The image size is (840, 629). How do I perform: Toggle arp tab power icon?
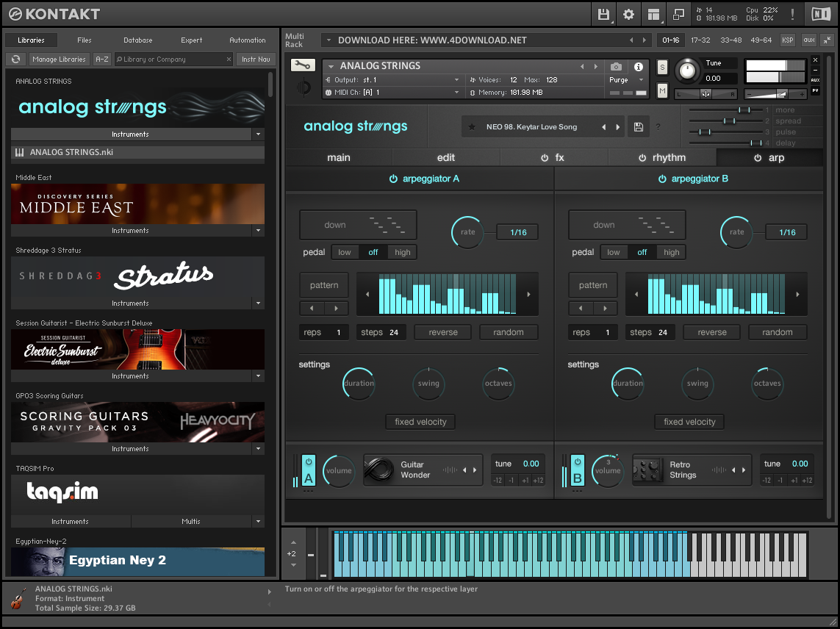pyautogui.click(x=758, y=158)
